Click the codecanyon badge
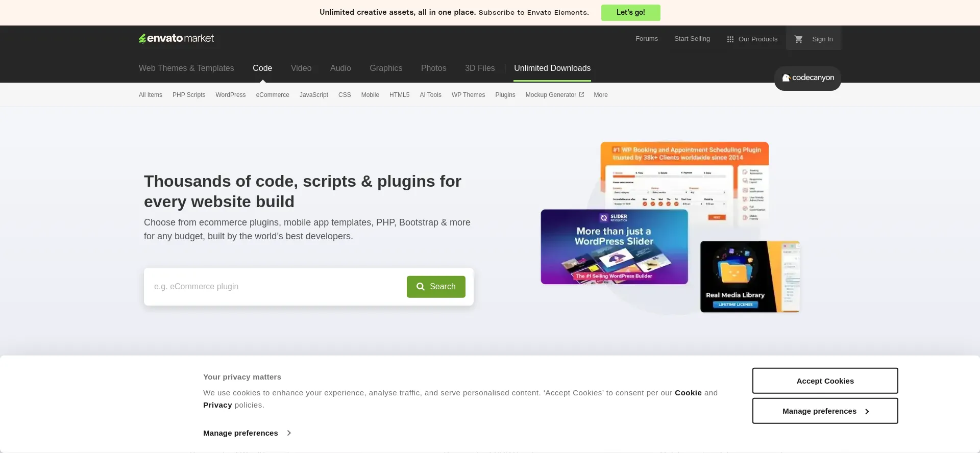This screenshot has height=453, width=980. (807, 78)
